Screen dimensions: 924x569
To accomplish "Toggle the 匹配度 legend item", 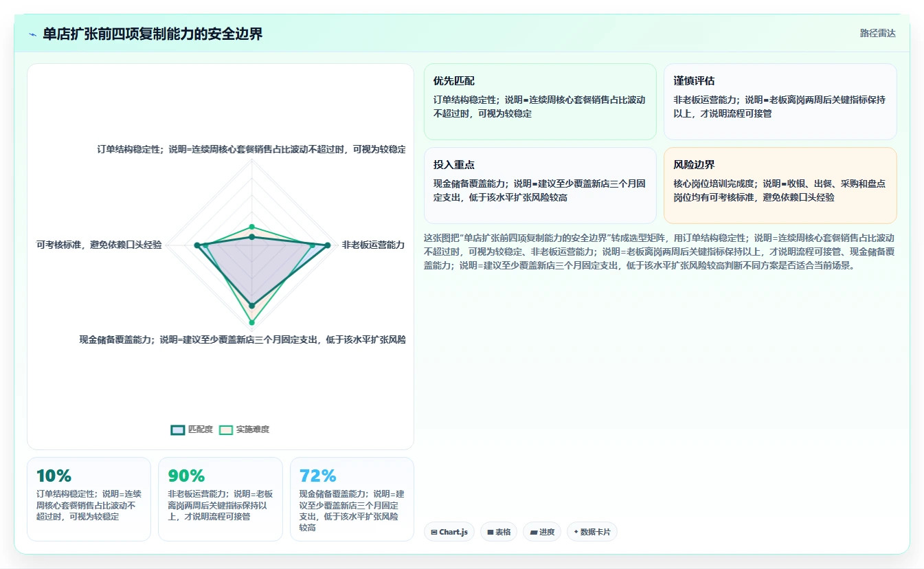I will [x=192, y=429].
